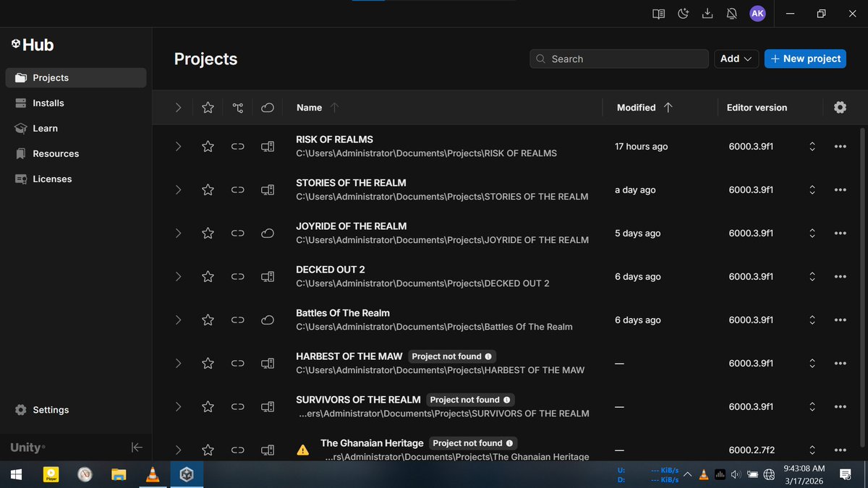Change editor version for JOYRIDE OF THE REALM
This screenshot has height=488, width=868.
point(812,233)
